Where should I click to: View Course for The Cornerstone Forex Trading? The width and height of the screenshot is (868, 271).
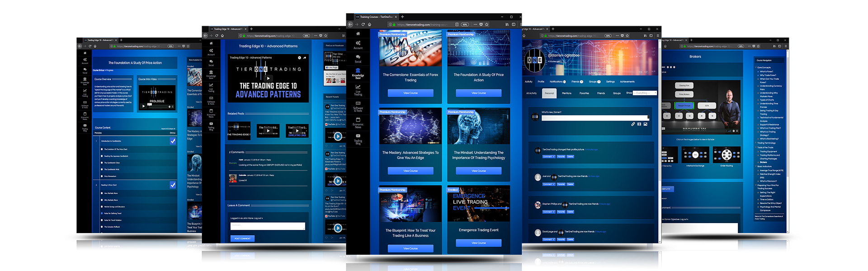pyautogui.click(x=410, y=93)
